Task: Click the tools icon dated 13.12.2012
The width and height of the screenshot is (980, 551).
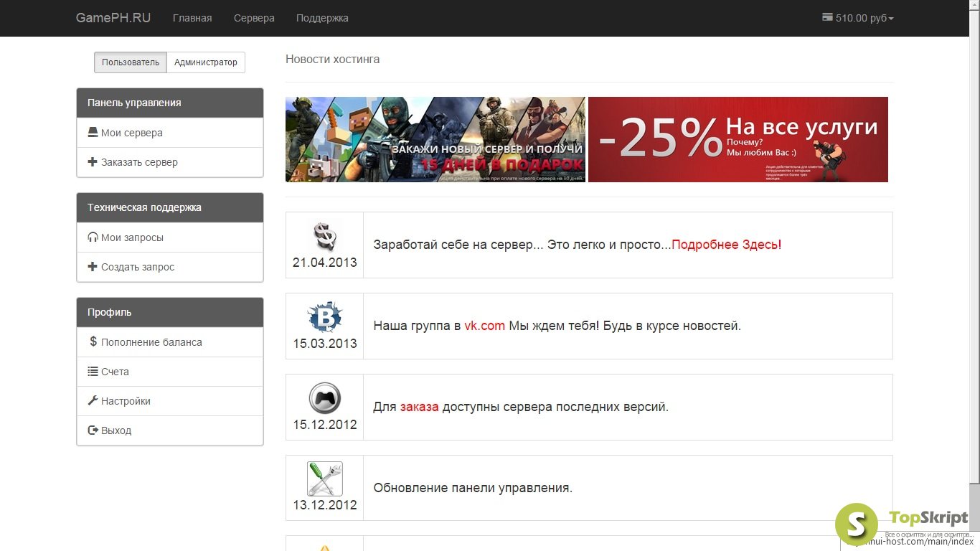Action: (x=325, y=479)
